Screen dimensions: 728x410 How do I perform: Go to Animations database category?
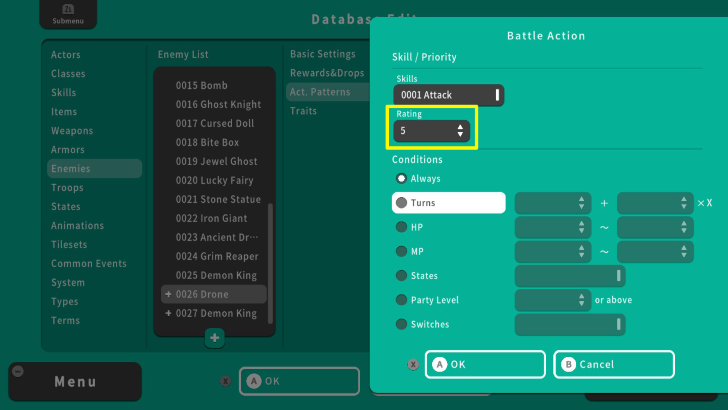click(x=77, y=226)
